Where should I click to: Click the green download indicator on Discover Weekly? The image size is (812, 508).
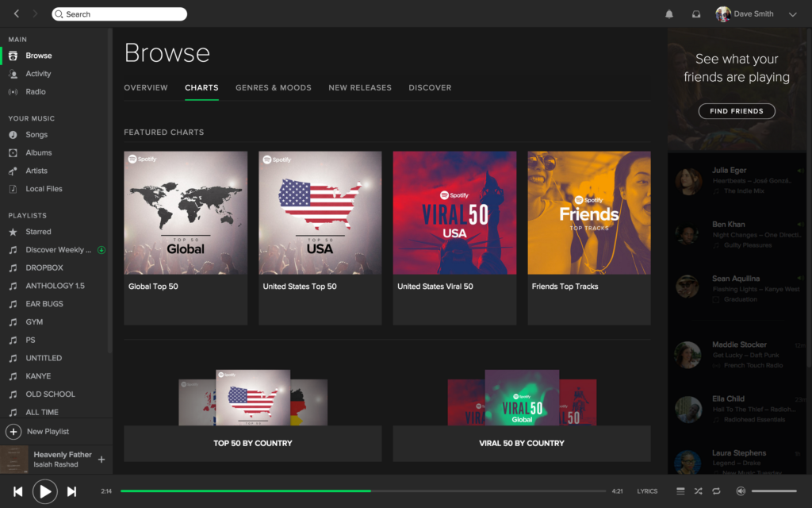[x=101, y=250]
